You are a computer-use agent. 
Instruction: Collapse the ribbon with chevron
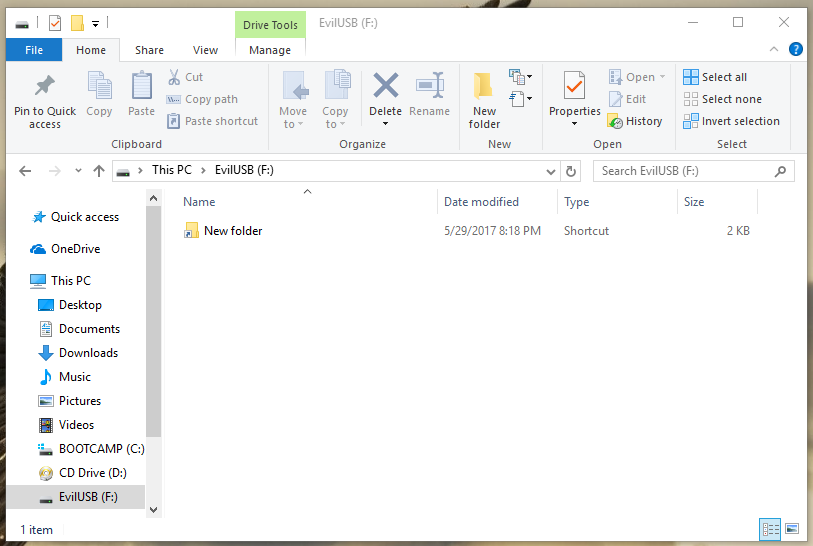tap(774, 49)
